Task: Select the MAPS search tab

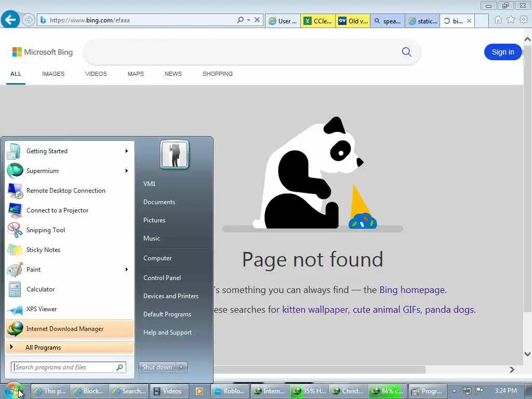Action: 136,74
